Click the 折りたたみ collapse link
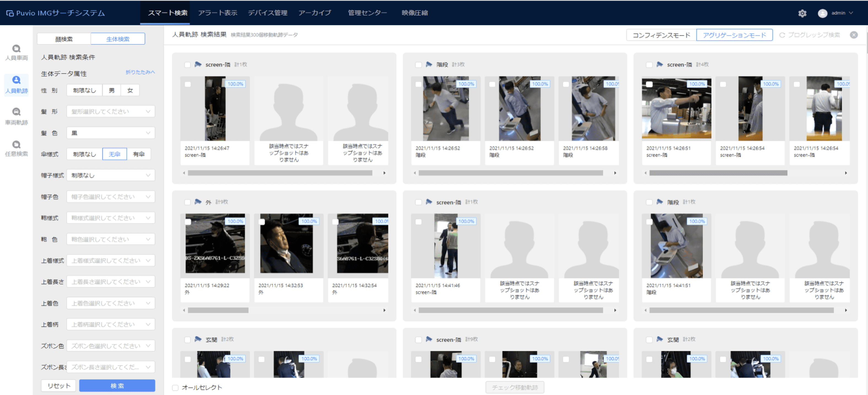This screenshot has width=868, height=395. pyautogui.click(x=140, y=72)
